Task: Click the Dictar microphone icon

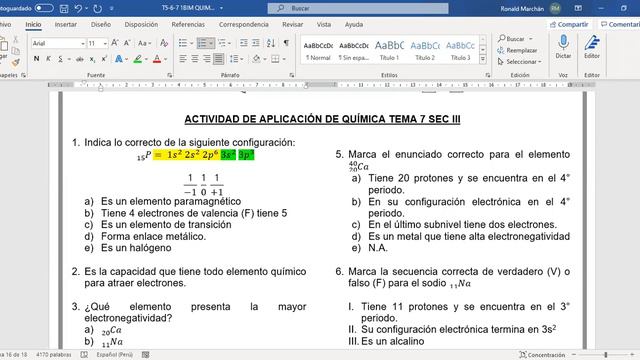Action: [563, 42]
